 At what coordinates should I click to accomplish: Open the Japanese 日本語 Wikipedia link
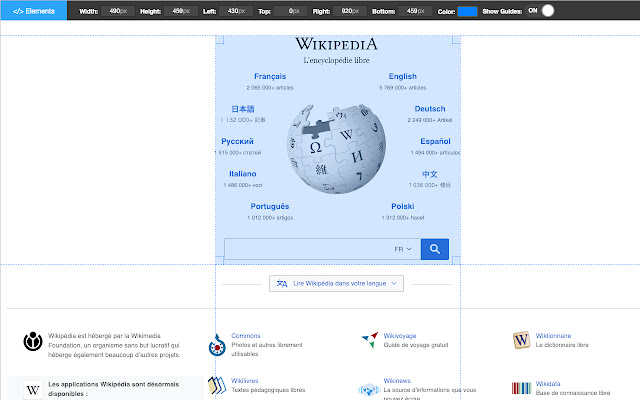(243, 109)
